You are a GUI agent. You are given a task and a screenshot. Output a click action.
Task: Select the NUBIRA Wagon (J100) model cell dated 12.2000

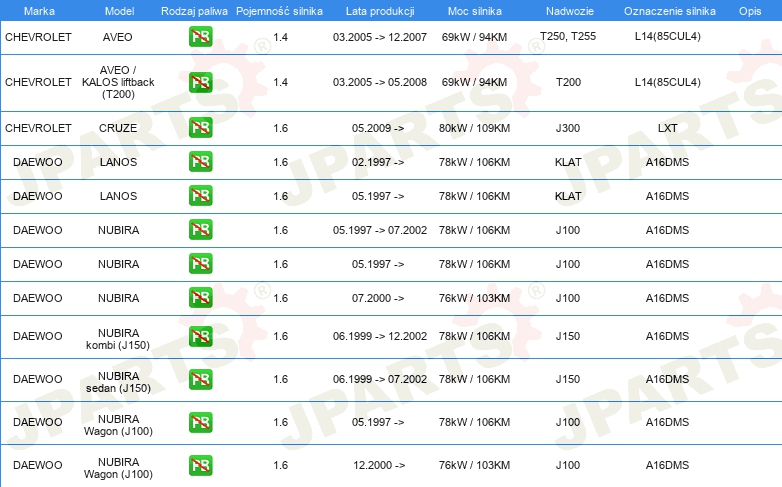[118, 468]
